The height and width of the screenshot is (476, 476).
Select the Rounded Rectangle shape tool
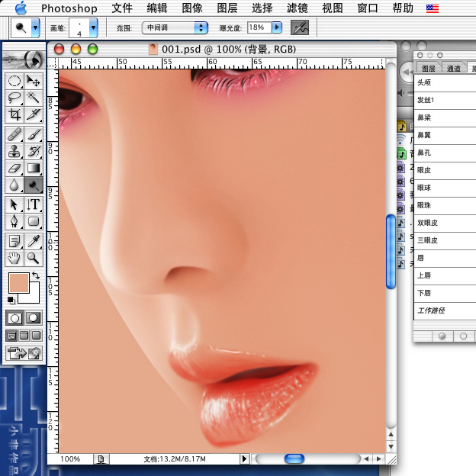coord(33,221)
